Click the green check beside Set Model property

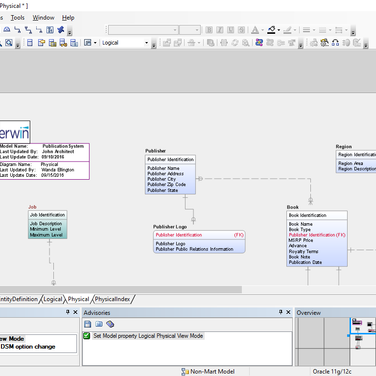click(87, 336)
